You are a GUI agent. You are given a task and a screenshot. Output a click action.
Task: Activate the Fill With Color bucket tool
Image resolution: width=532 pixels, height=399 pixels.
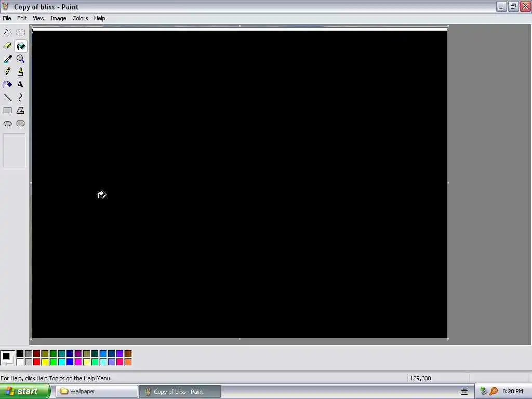pos(21,46)
